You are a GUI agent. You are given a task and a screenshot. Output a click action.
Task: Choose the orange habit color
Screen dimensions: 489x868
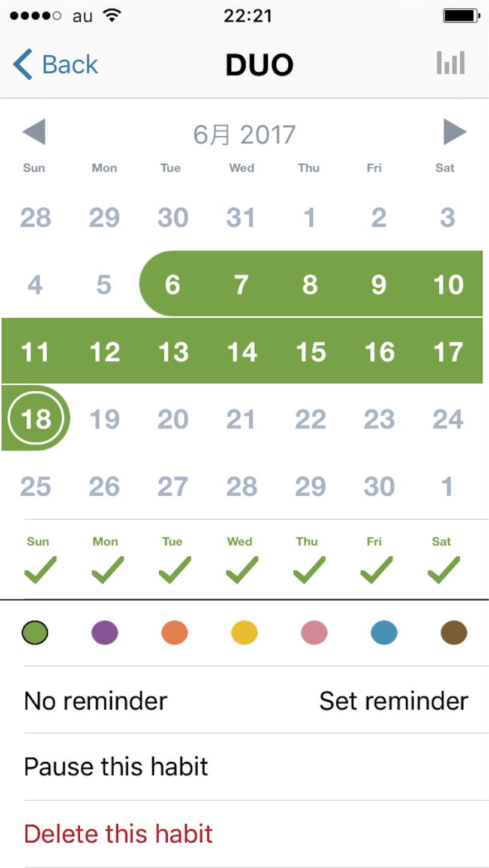tap(174, 632)
